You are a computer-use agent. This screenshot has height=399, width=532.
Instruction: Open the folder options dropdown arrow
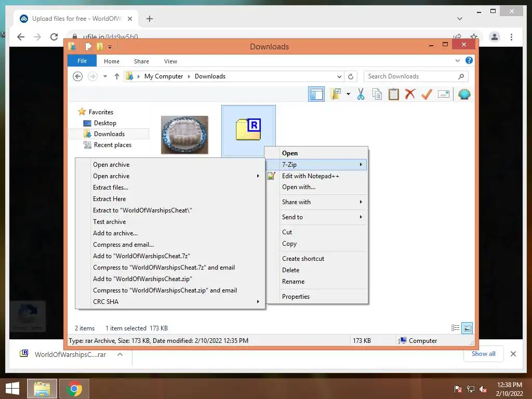pyautogui.click(x=348, y=94)
